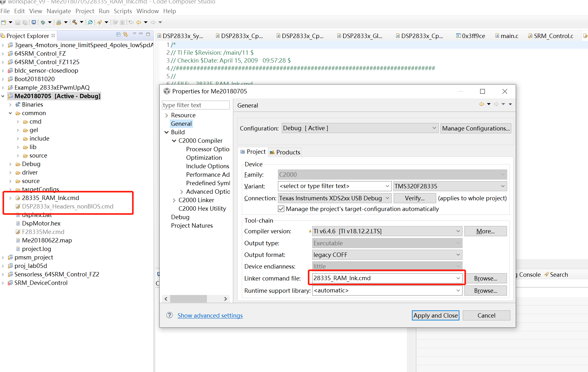Switch to the Products tab
The height and width of the screenshot is (372, 588).
[x=285, y=152]
